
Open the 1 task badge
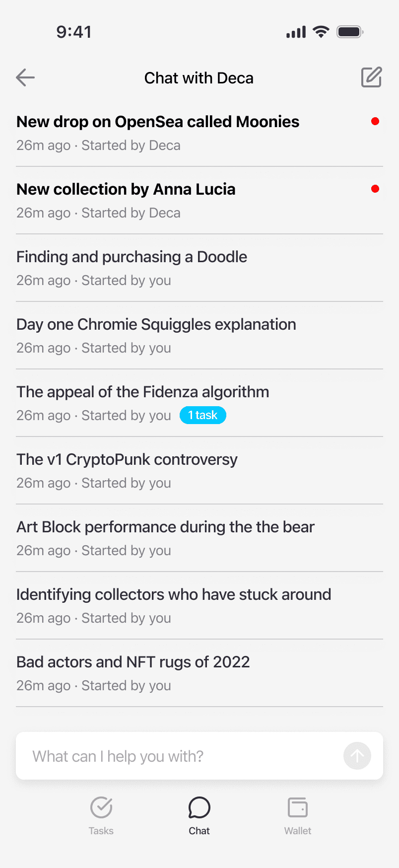coord(203,415)
